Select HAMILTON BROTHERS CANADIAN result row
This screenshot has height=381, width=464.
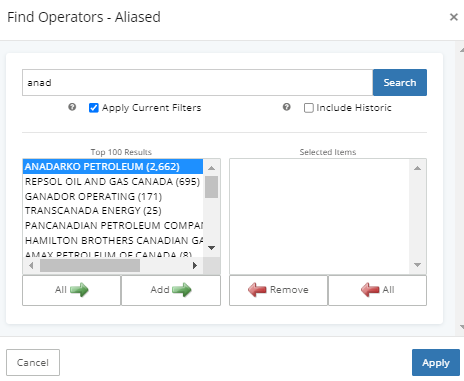click(x=113, y=240)
